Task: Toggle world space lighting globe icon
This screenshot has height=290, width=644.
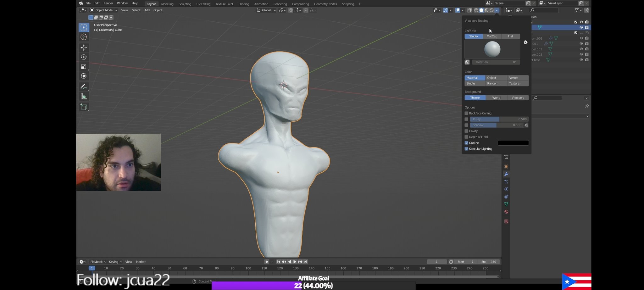Action: pyautogui.click(x=467, y=62)
